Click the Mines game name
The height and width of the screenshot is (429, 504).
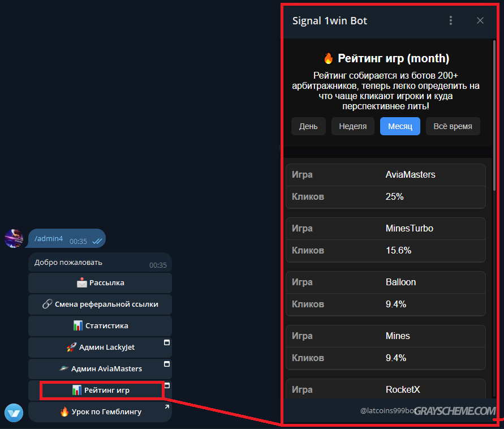tap(398, 336)
